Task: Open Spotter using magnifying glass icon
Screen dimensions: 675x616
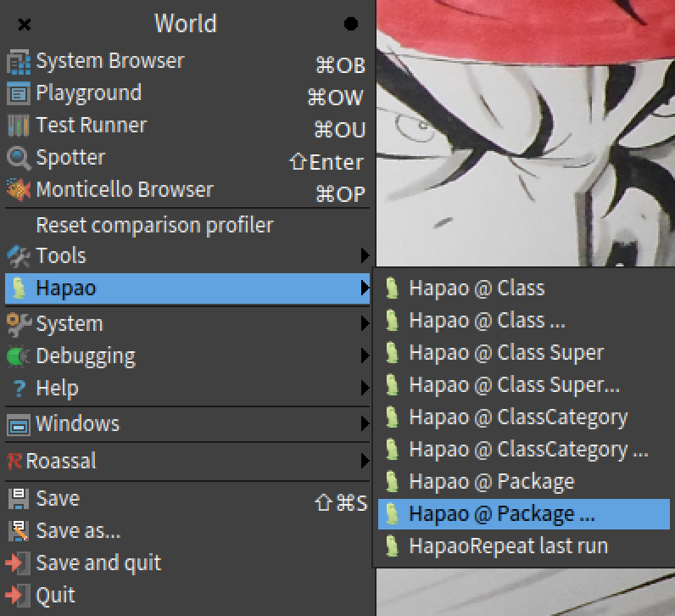Action: pos(19,158)
